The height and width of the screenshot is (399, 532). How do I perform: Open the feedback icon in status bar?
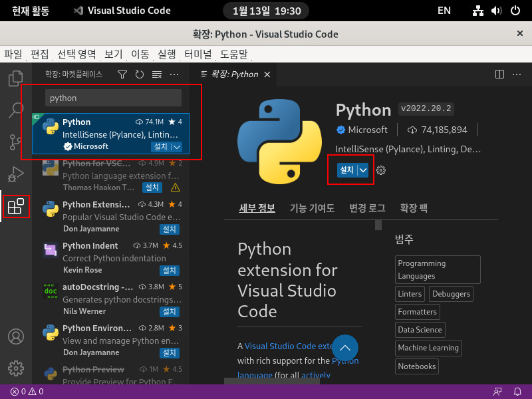(x=497, y=392)
